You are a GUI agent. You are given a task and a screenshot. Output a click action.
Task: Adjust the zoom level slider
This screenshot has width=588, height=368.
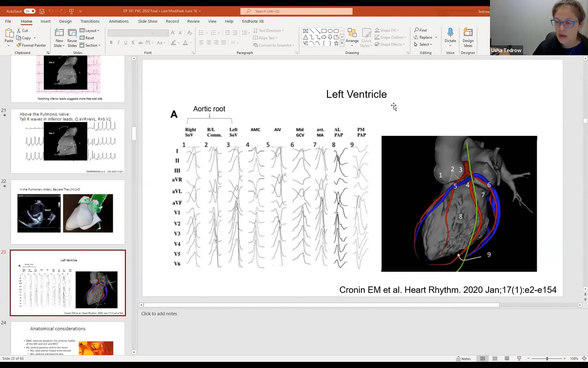[547, 358]
